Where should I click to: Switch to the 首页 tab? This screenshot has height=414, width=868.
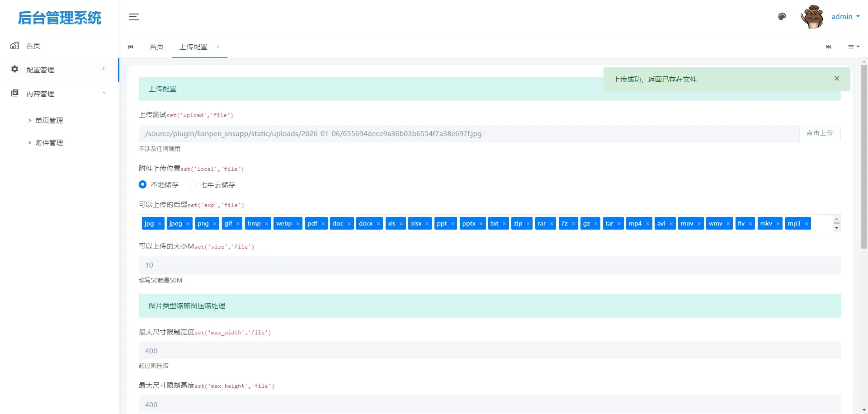pos(156,47)
